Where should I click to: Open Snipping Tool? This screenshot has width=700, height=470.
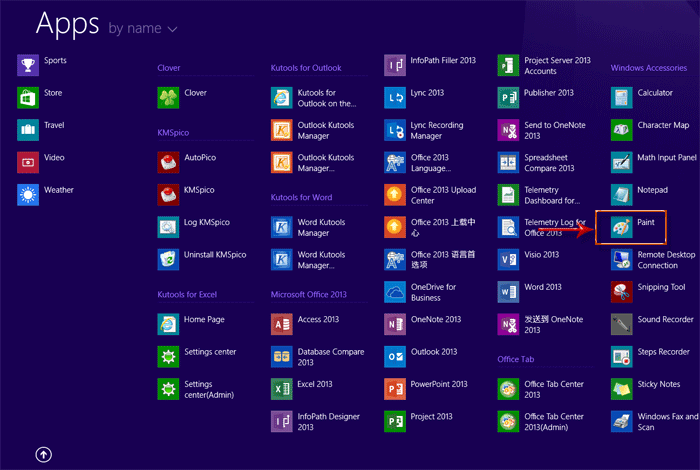point(622,292)
